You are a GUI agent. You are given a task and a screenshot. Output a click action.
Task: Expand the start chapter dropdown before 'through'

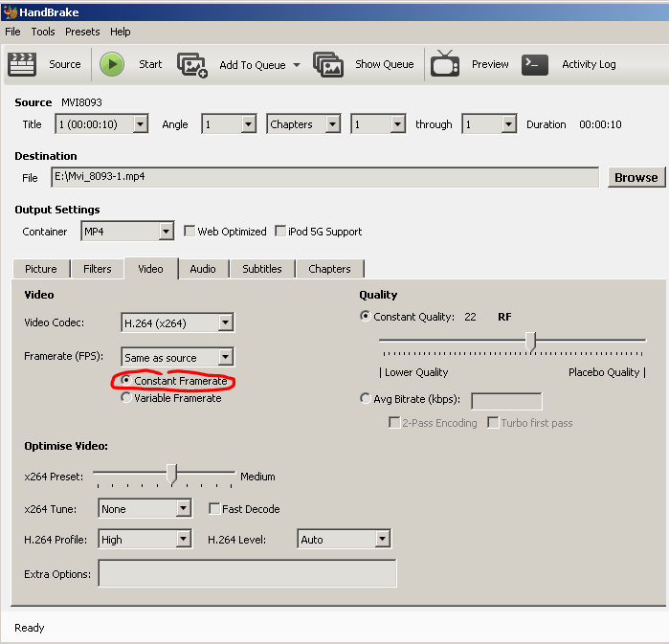(397, 124)
